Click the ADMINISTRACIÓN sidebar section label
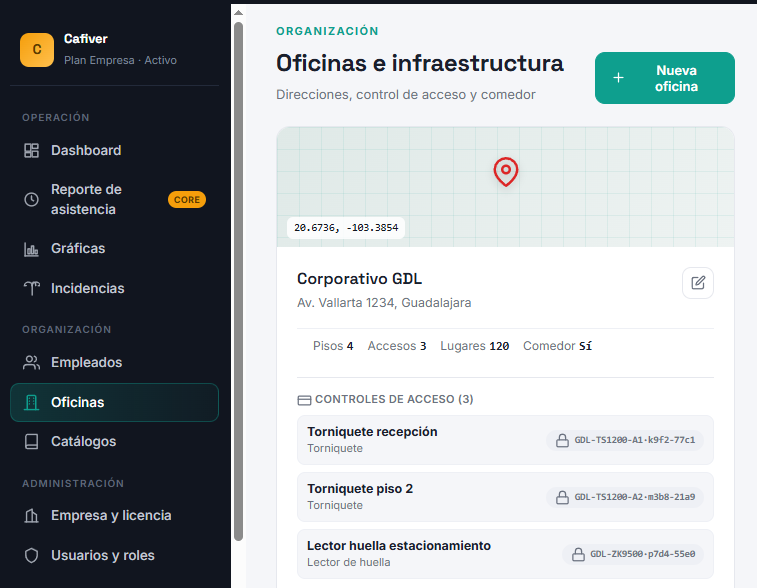757x588 pixels. point(73,484)
